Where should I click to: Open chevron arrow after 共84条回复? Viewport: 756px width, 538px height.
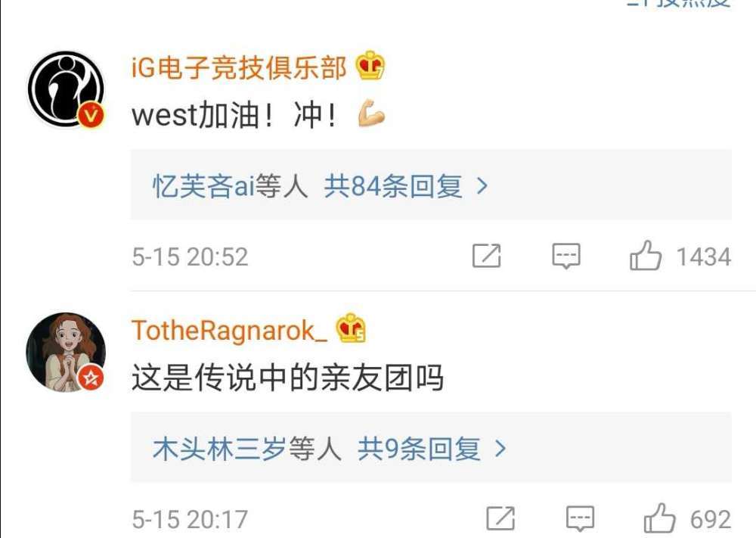click(x=482, y=186)
